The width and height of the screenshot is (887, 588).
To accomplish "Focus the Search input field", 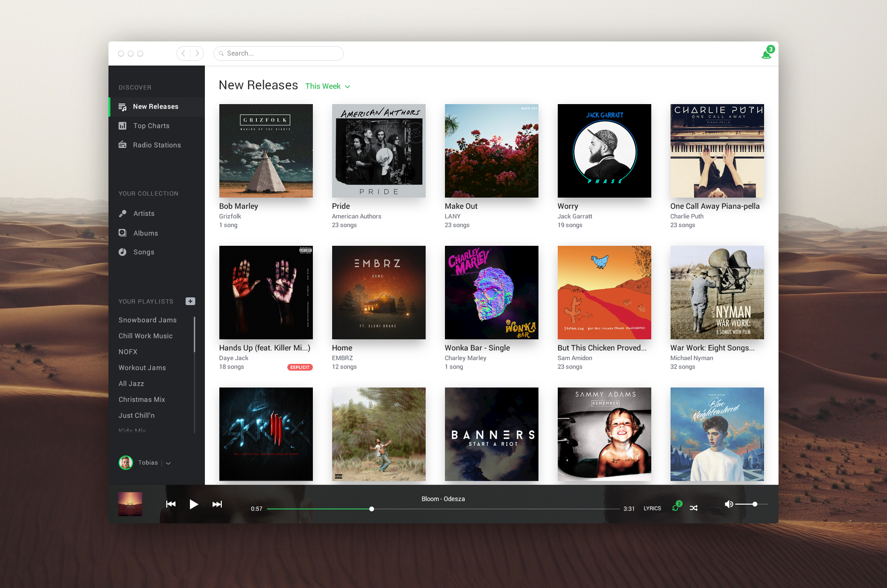I will 279,53.
